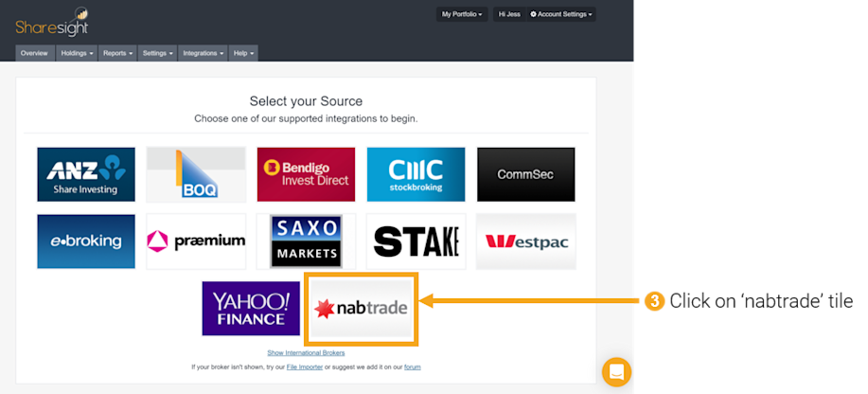Open the File Importer link
Screen dimensions: 868x394
305,367
